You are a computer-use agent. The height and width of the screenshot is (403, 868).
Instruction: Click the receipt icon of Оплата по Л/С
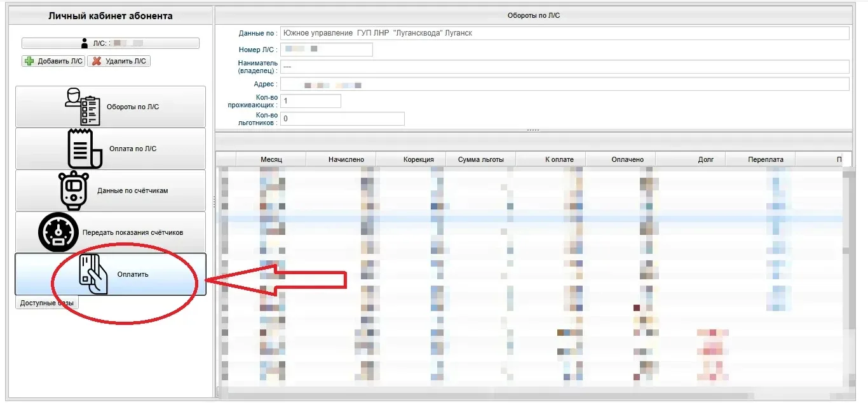tap(85, 149)
